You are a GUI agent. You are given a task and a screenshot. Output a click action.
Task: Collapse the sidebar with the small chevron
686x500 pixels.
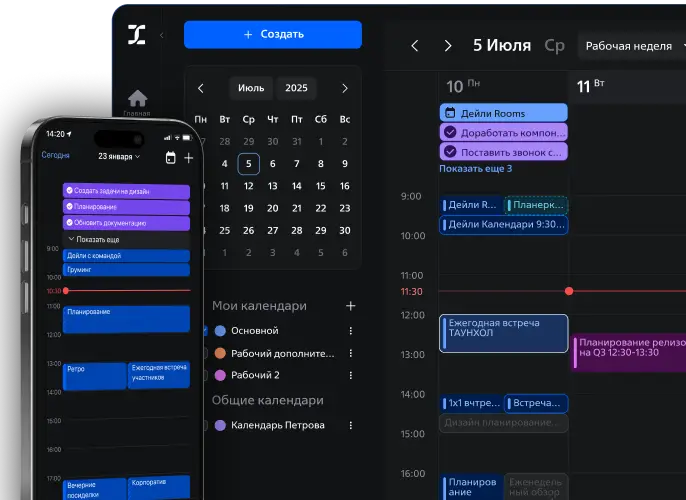point(162,35)
